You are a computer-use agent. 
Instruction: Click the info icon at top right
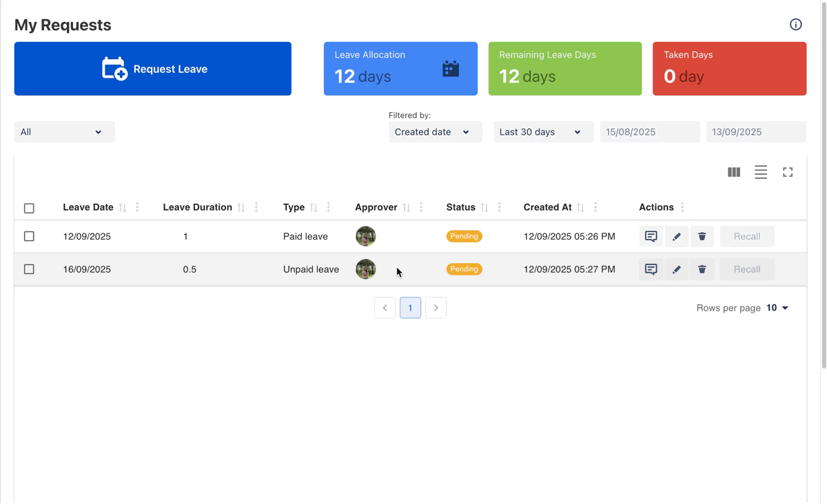click(795, 25)
